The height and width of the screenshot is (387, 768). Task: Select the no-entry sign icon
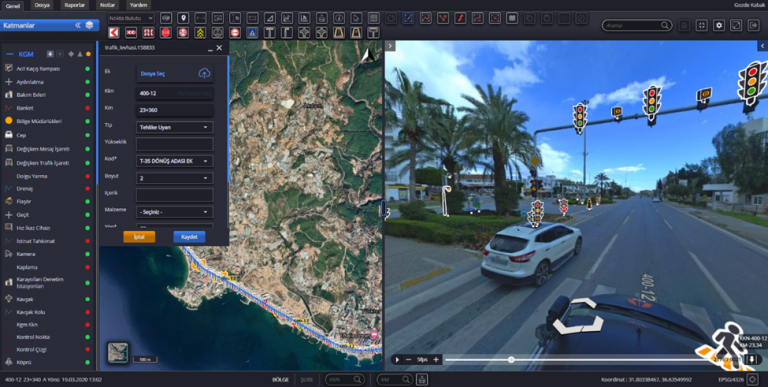[235, 33]
